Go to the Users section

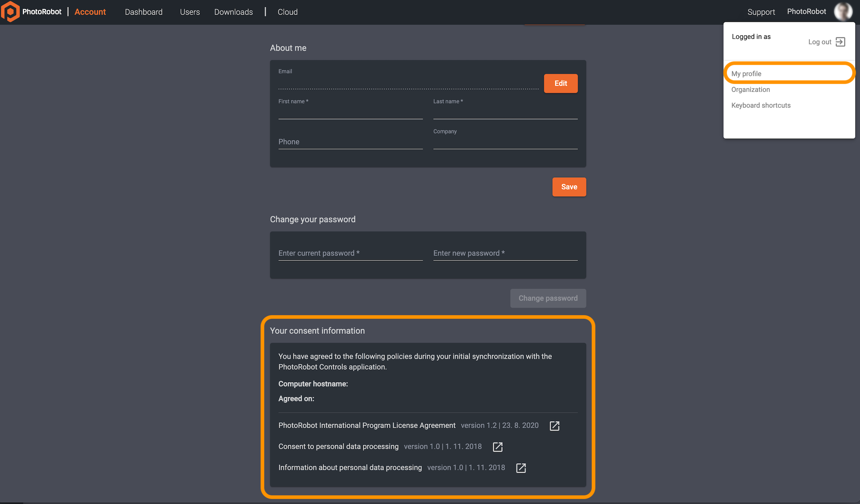coord(190,12)
